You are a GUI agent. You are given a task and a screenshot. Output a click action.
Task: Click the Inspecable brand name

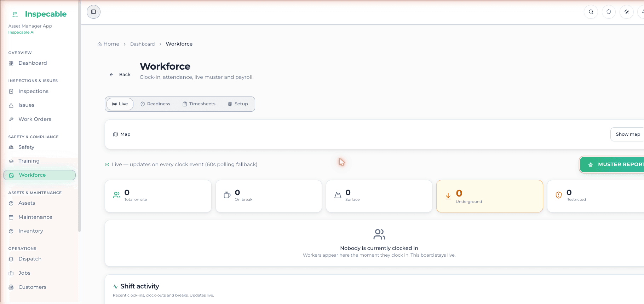coord(46,14)
